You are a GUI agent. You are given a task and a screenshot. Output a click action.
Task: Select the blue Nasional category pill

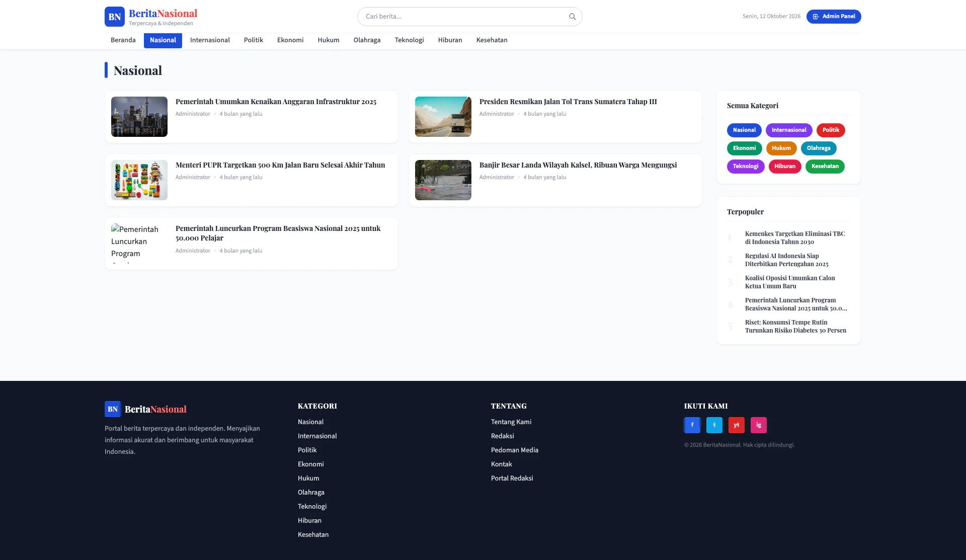(744, 130)
